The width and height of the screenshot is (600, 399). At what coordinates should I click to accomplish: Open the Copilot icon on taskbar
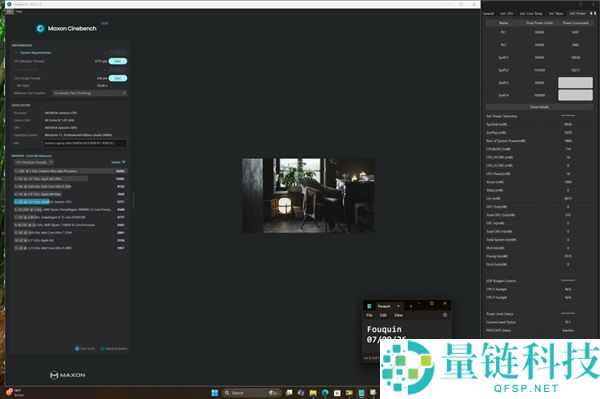pyautogui.click(x=301, y=393)
